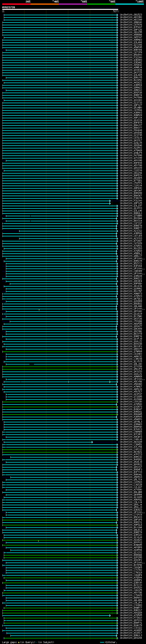Select label UniRef100_Q1IPV3
Screen dimensions: 146x644
[131, 208]
